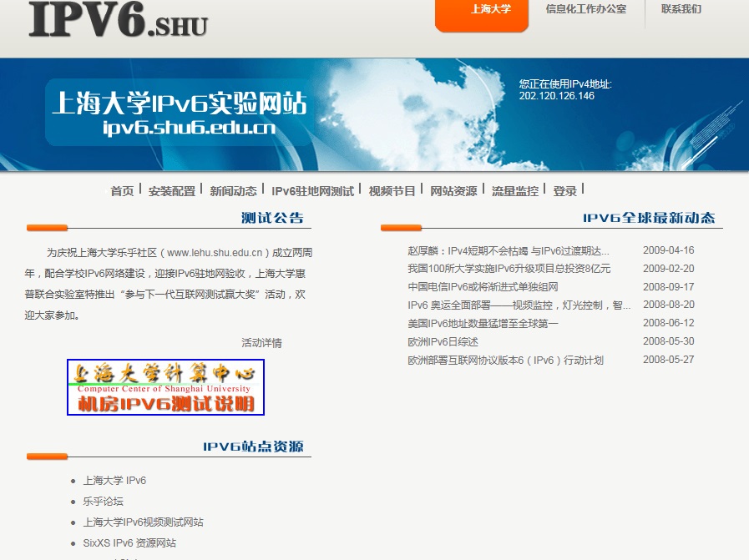Viewport: 749px width, 560px height.
Task: Open news 欧洲部署互联网协议版本6行动计划
Action: tap(506, 360)
